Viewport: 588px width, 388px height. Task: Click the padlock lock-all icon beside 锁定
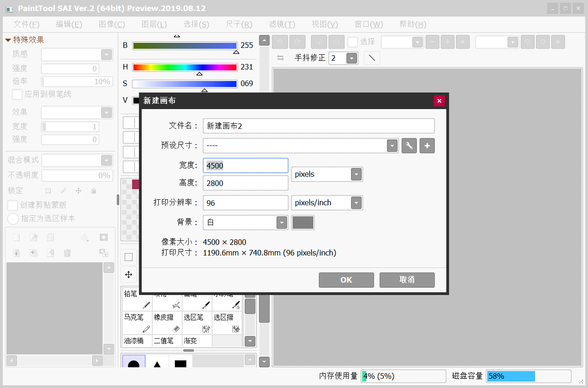(93, 191)
